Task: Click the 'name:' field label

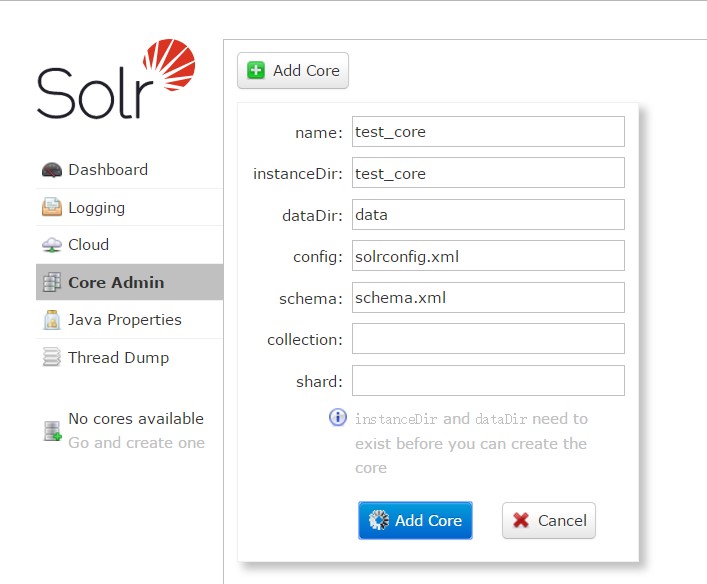Action: click(319, 133)
